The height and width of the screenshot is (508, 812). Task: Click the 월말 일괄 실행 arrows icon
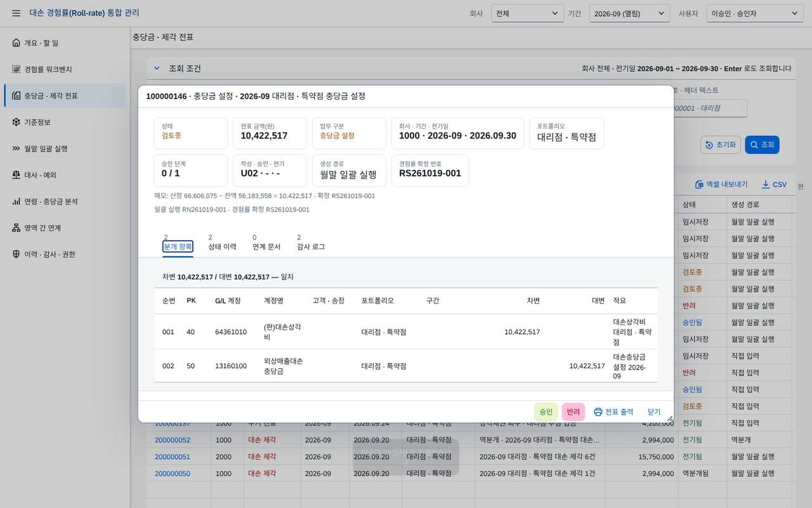[16, 149]
